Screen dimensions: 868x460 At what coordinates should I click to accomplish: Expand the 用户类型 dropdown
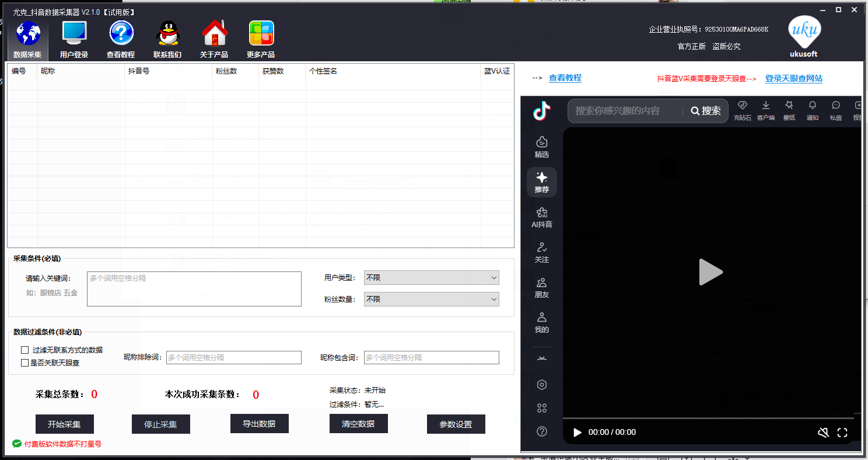(x=431, y=278)
